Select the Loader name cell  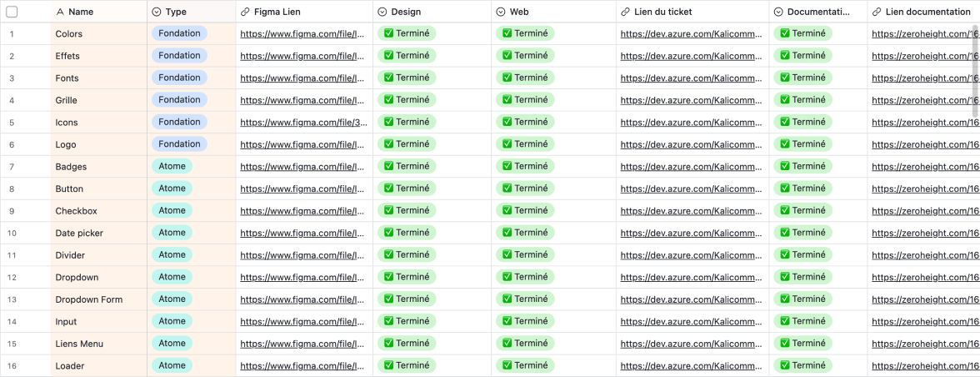coord(98,366)
